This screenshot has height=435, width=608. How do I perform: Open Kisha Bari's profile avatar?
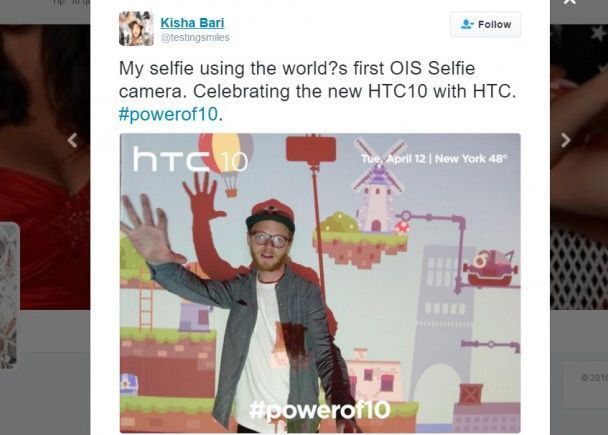136,29
